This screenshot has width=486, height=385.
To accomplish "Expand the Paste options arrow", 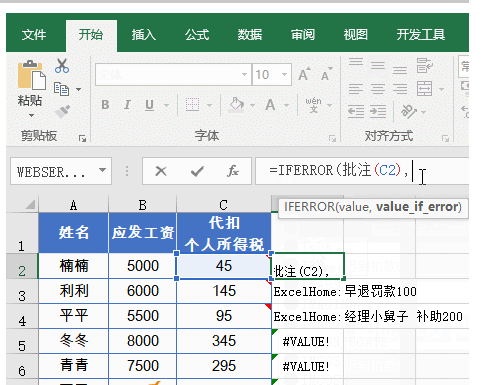I will coord(31,115).
